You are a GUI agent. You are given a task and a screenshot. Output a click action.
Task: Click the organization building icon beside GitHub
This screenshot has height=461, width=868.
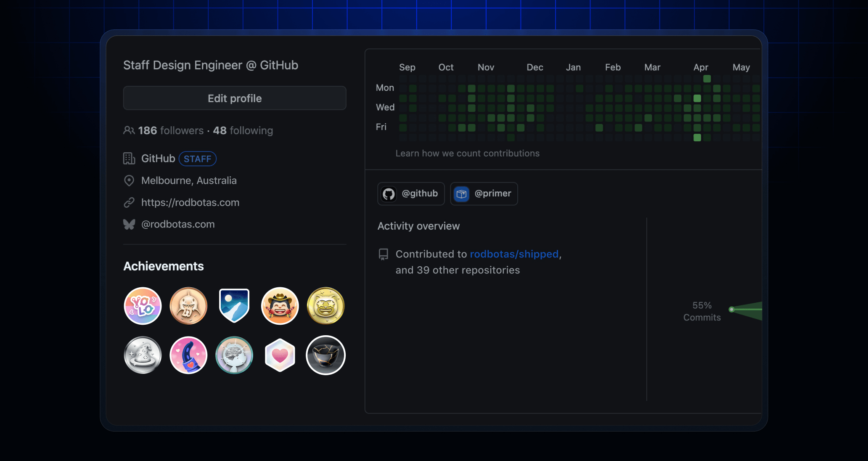[x=129, y=159]
